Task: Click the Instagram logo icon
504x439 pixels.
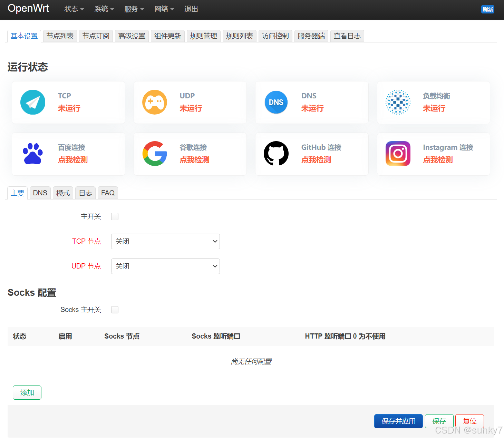Action: pyautogui.click(x=398, y=154)
